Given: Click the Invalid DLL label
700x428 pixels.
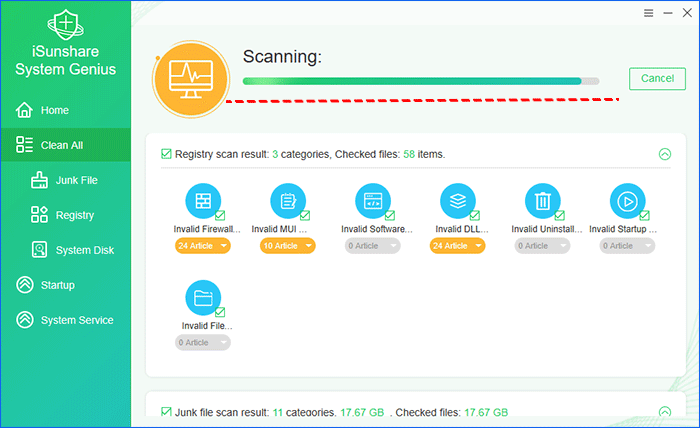Looking at the screenshot, I should (462, 229).
